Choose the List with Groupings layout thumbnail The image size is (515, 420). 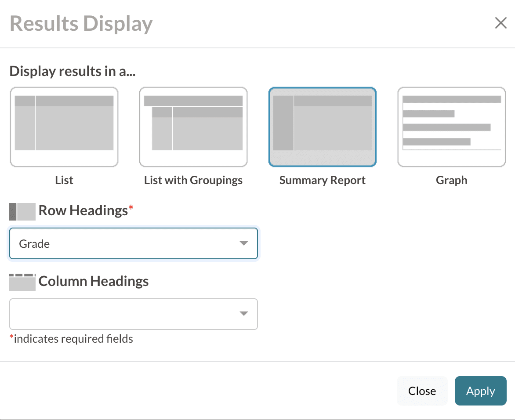(x=193, y=127)
